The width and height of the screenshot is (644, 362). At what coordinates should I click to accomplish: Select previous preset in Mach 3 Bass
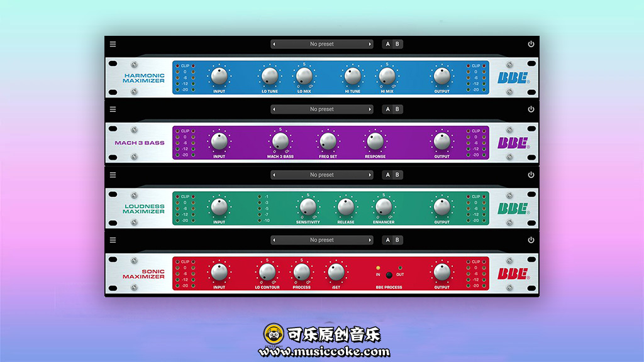(x=274, y=109)
